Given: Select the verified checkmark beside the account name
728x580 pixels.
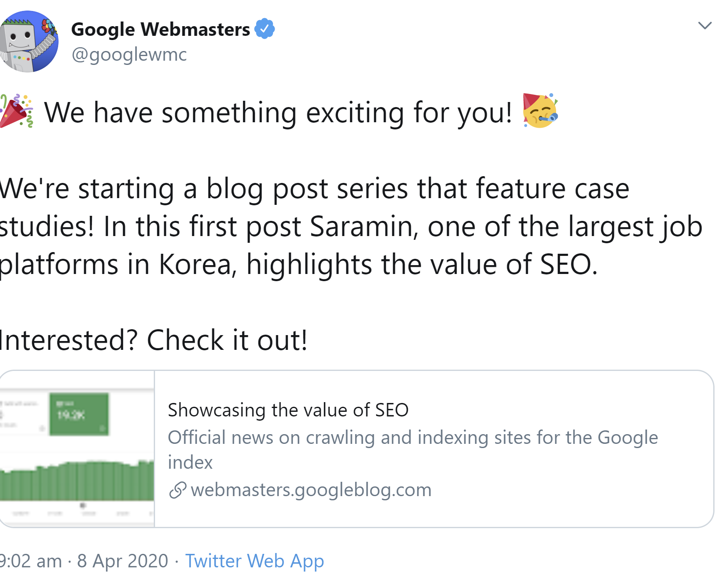Looking at the screenshot, I should pos(265,28).
